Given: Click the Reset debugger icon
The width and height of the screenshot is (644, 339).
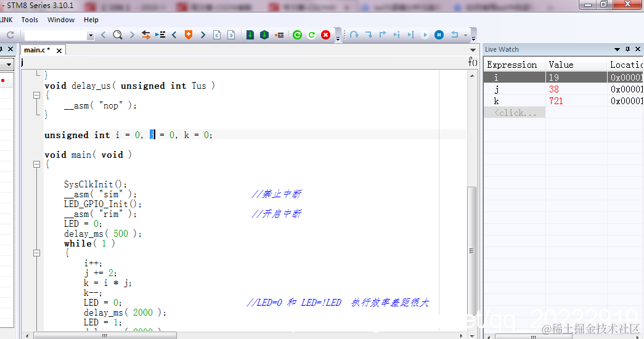Looking at the screenshot, I should [454, 35].
